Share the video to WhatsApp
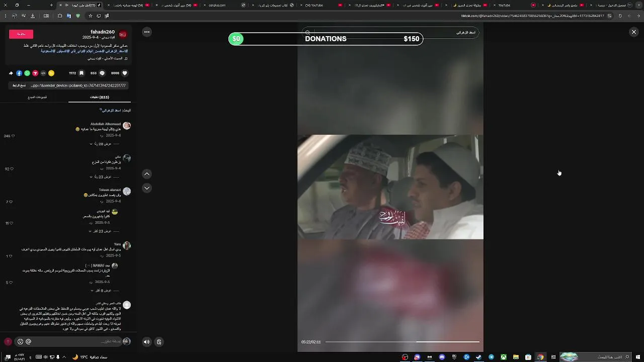The width and height of the screenshot is (644, 362). pos(27,73)
